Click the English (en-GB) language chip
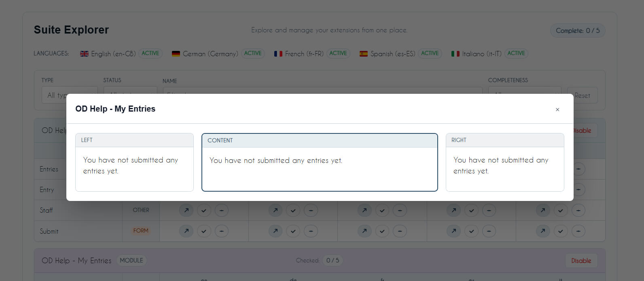The width and height of the screenshot is (644, 281). [121, 53]
